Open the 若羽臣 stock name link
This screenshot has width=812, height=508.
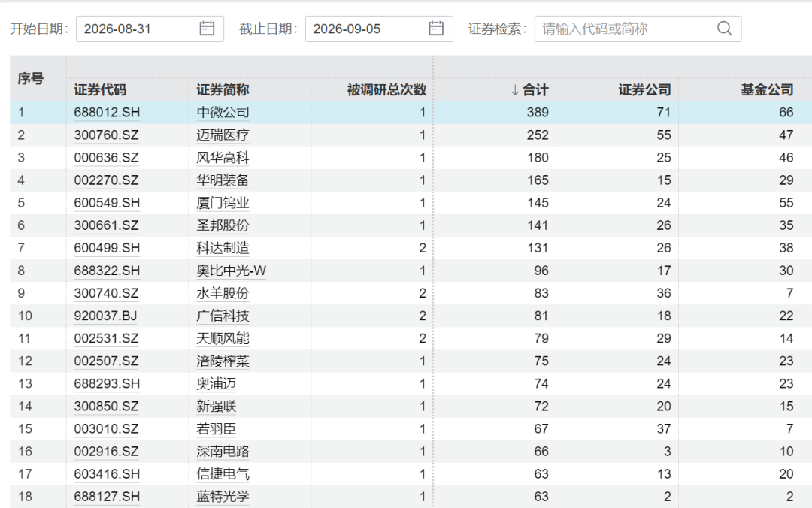216,429
